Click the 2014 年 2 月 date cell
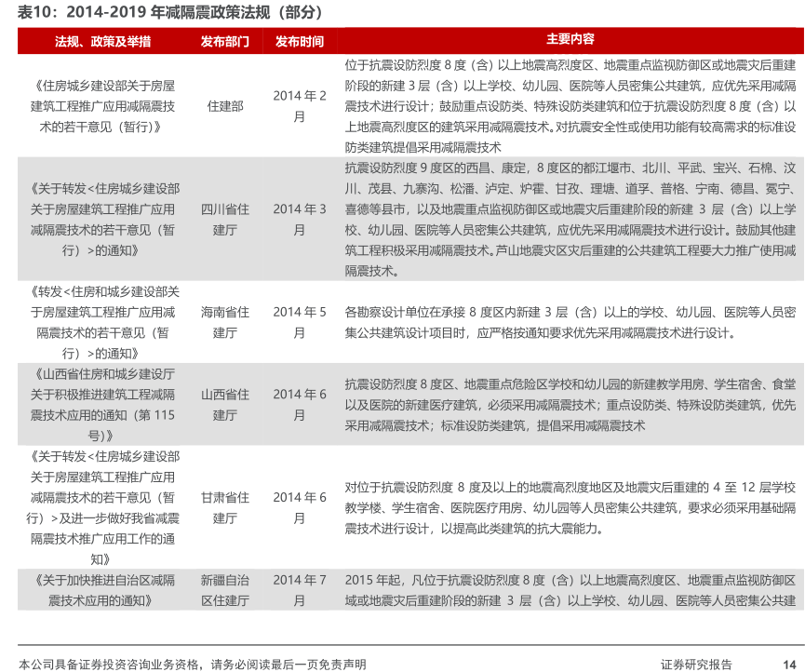Screen dimensions: 805x672 [x=300, y=106]
